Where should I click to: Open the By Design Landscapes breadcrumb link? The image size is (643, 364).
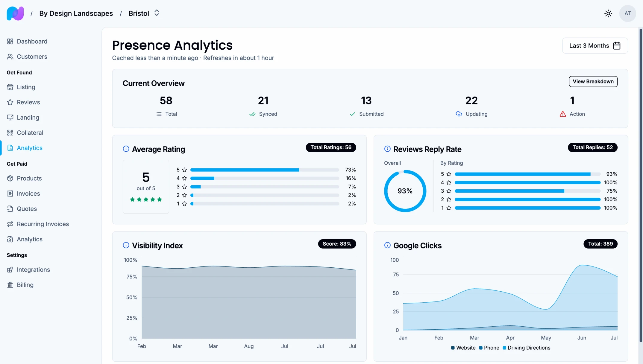pos(76,13)
